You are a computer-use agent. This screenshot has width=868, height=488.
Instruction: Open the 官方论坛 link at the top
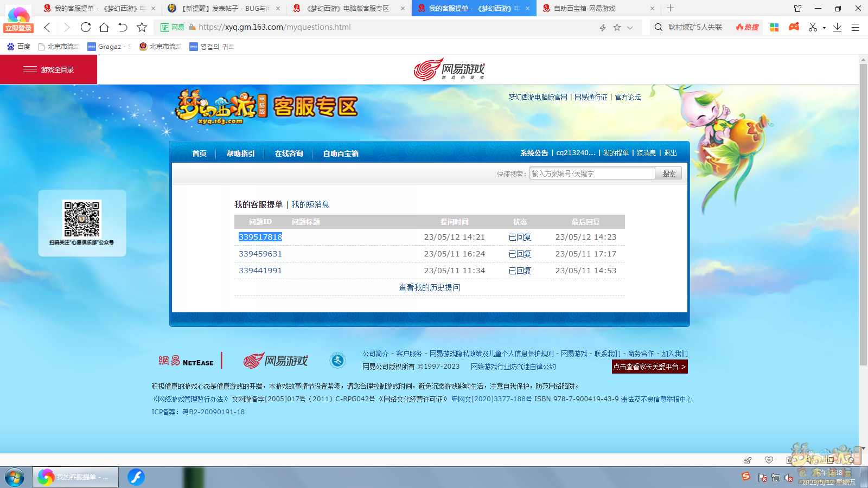click(x=628, y=97)
